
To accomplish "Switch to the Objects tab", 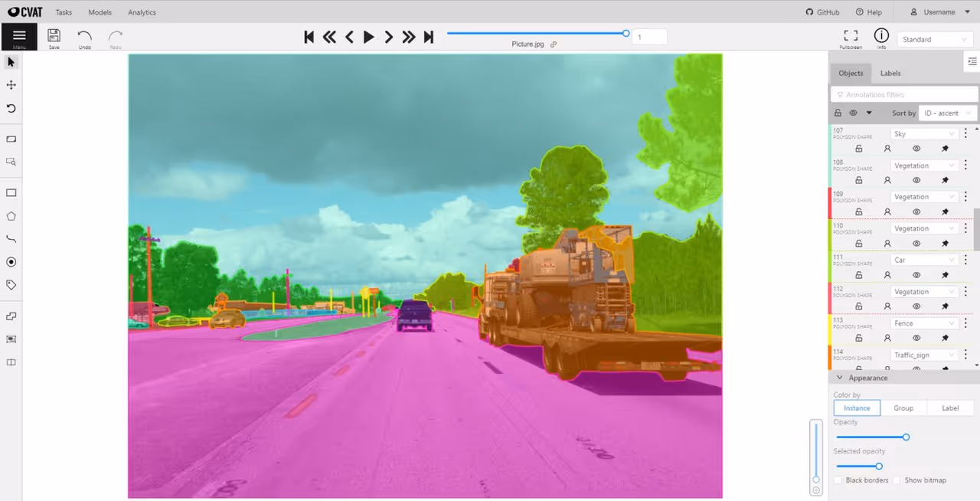I will click(x=851, y=74).
